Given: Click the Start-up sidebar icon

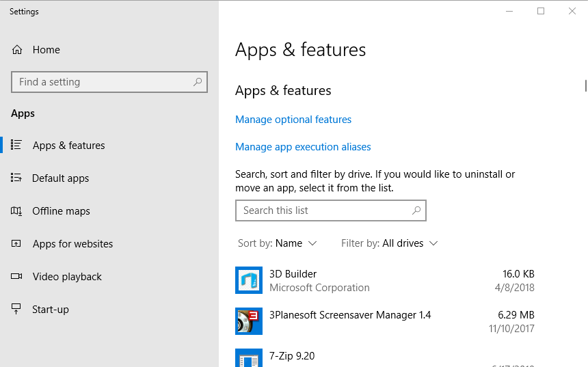Looking at the screenshot, I should point(16,309).
